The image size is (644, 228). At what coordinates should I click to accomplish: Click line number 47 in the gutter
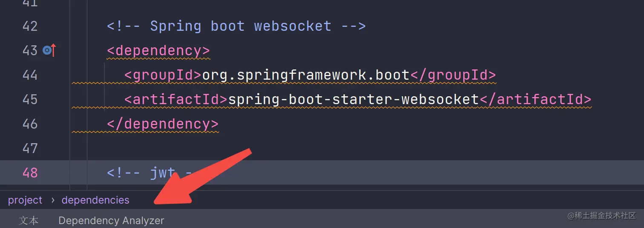pyautogui.click(x=30, y=148)
